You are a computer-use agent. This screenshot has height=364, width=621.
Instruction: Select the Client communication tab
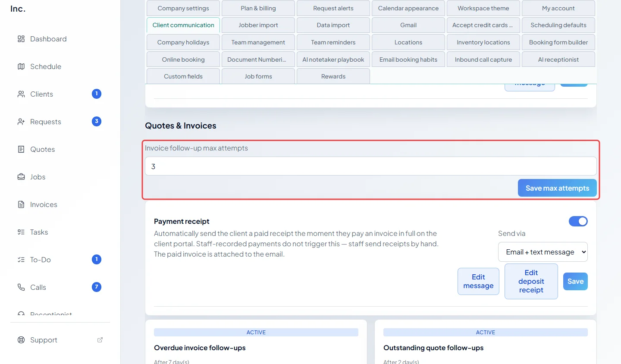[x=183, y=25]
